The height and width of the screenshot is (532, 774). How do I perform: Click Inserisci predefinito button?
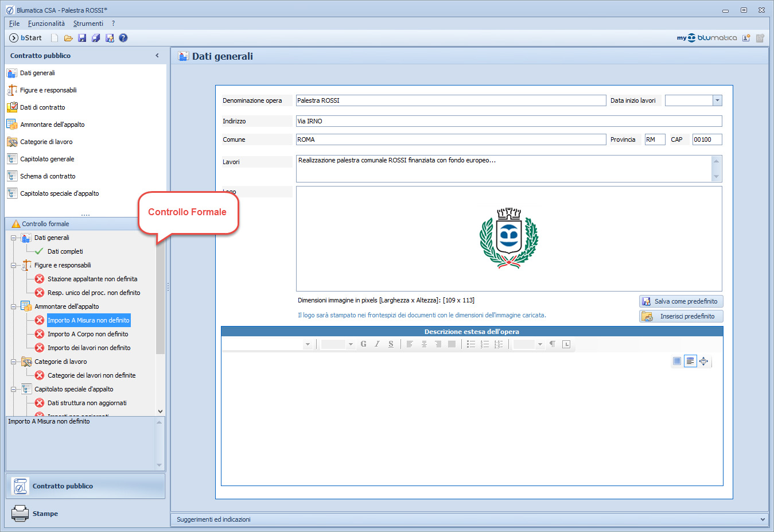(681, 316)
